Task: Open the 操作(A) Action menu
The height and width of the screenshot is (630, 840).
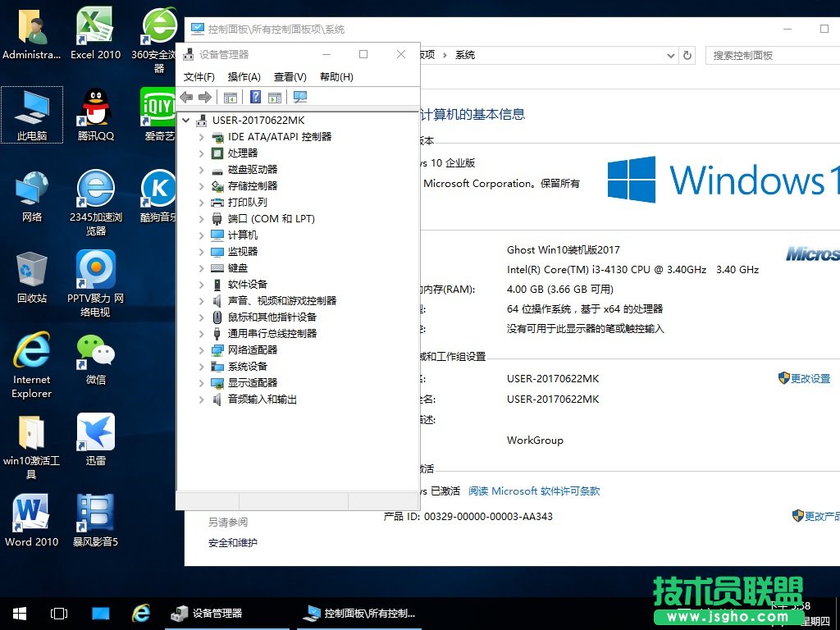Action: click(244, 76)
